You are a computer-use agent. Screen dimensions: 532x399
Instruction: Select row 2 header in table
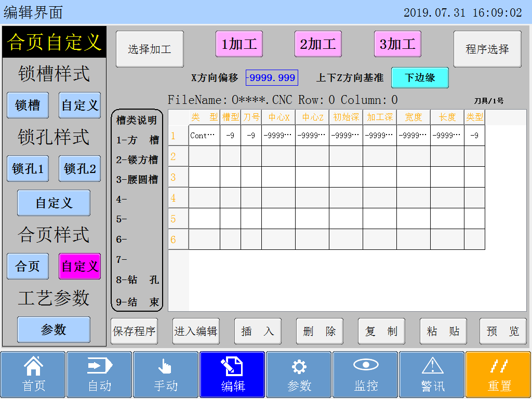pos(179,156)
